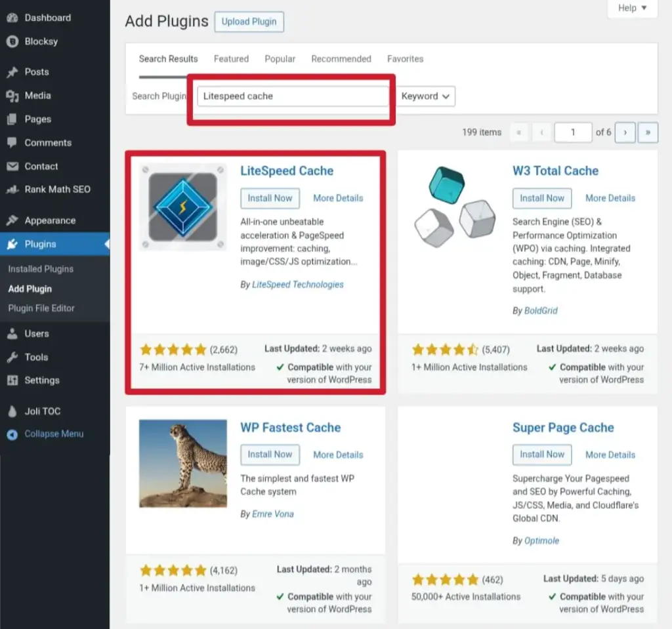
Task: Click the Upload Plugin button
Action: click(x=249, y=22)
